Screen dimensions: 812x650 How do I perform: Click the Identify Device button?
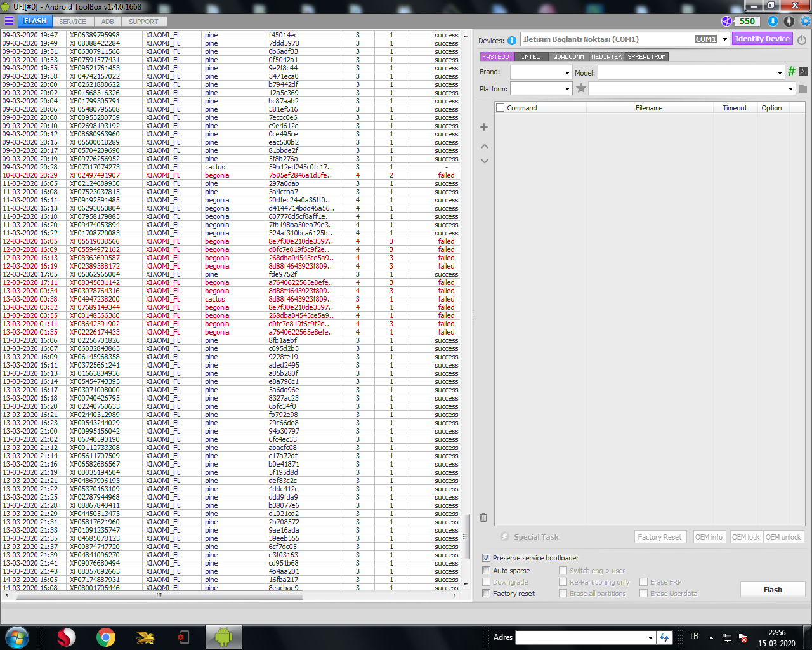(x=763, y=39)
